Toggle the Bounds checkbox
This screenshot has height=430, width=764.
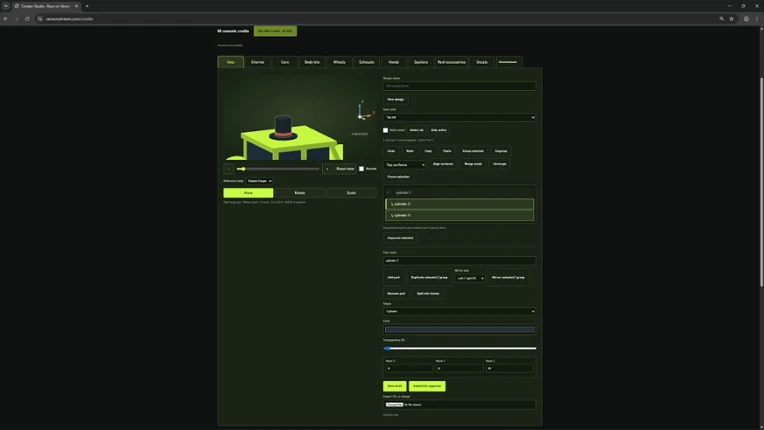click(362, 169)
